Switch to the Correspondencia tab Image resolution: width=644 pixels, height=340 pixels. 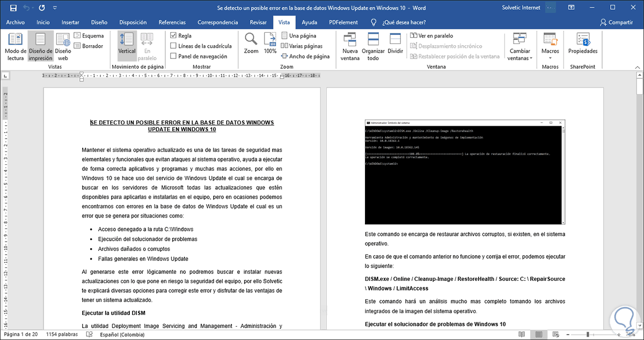(x=218, y=23)
